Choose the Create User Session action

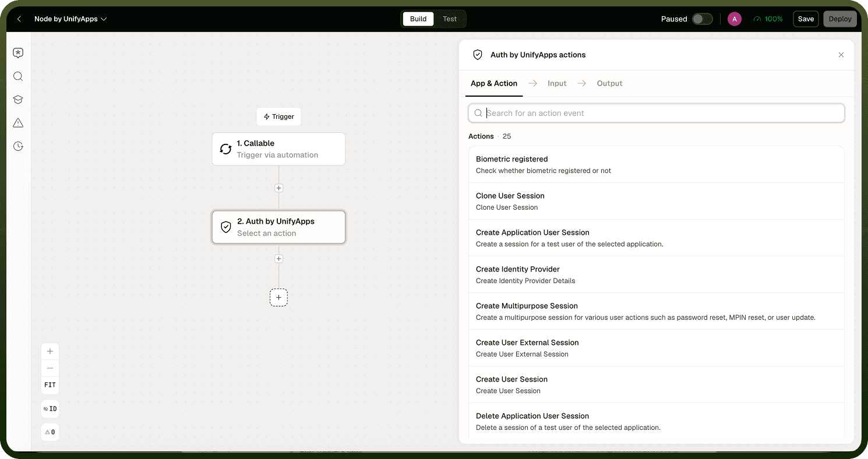[657, 385]
